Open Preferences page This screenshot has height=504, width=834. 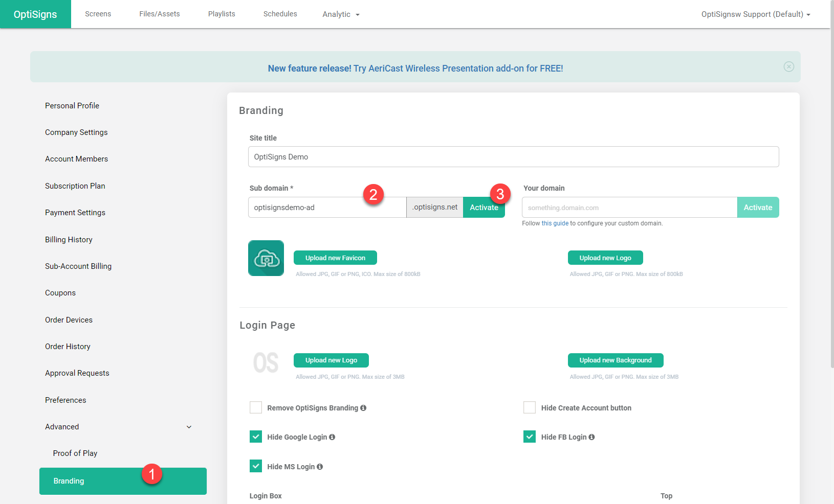point(65,400)
